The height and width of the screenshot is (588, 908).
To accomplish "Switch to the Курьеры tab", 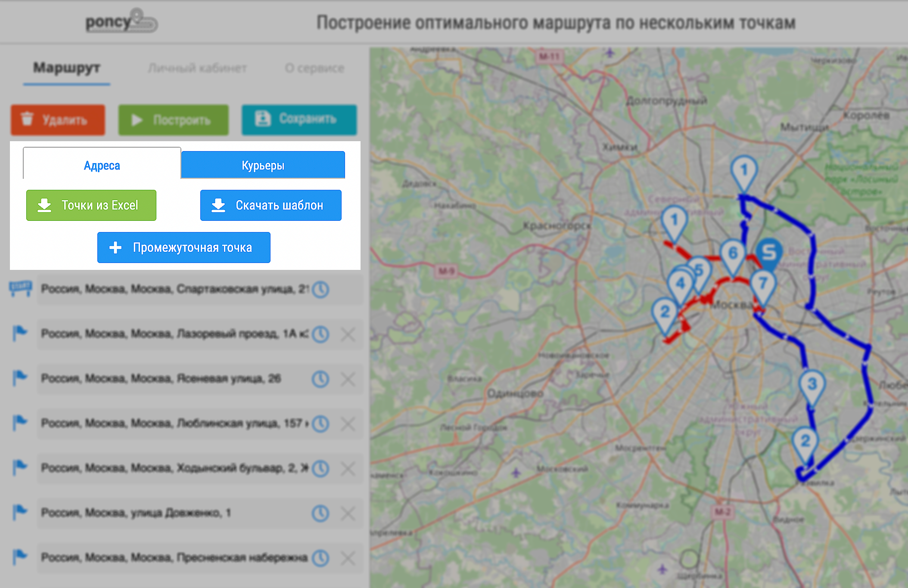I will click(263, 165).
